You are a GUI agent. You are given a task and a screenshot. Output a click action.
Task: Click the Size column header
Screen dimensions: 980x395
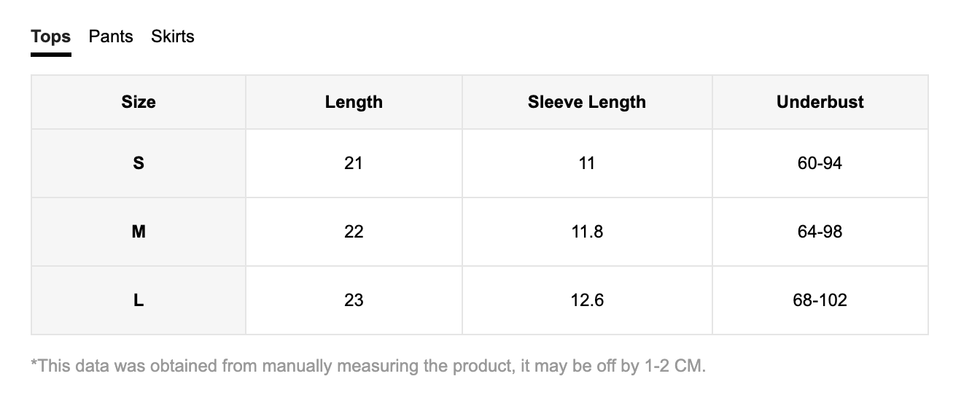click(139, 102)
